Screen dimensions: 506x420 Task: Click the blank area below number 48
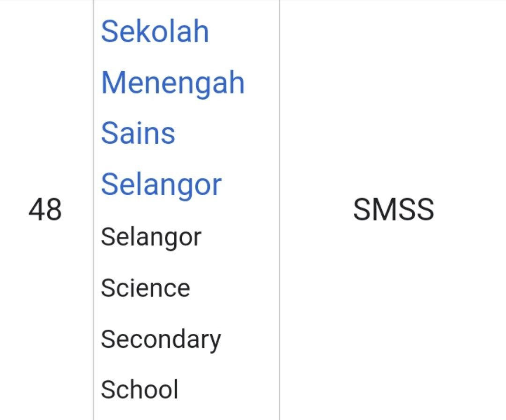click(x=45, y=328)
